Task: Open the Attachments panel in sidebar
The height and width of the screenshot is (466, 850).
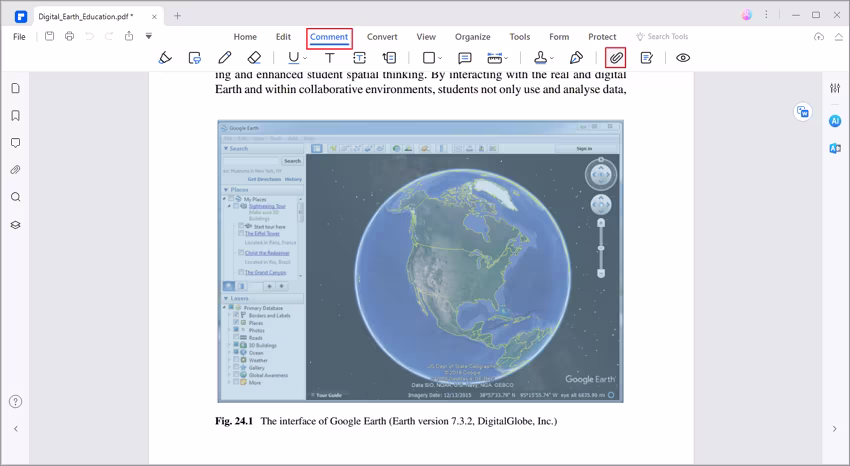Action: 16,170
